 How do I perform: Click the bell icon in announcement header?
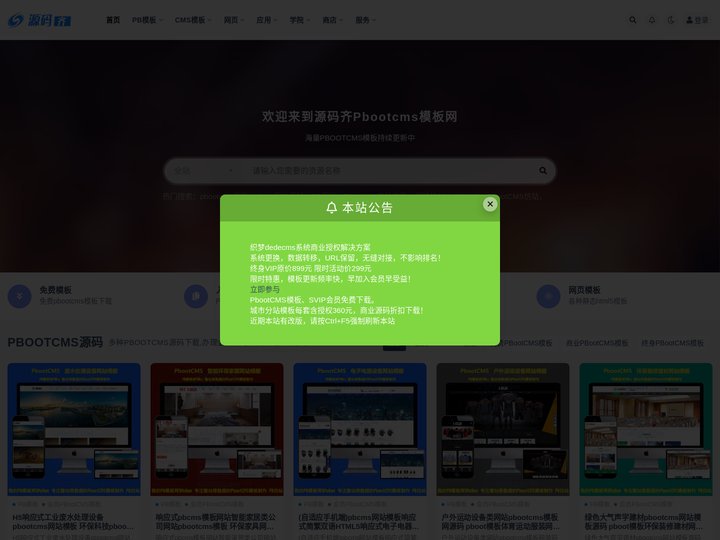tap(332, 208)
